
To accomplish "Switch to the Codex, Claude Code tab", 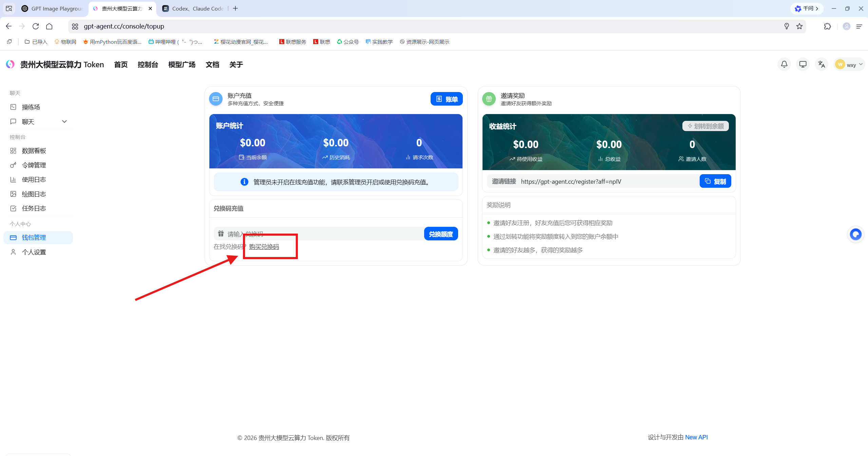I will pyautogui.click(x=193, y=8).
